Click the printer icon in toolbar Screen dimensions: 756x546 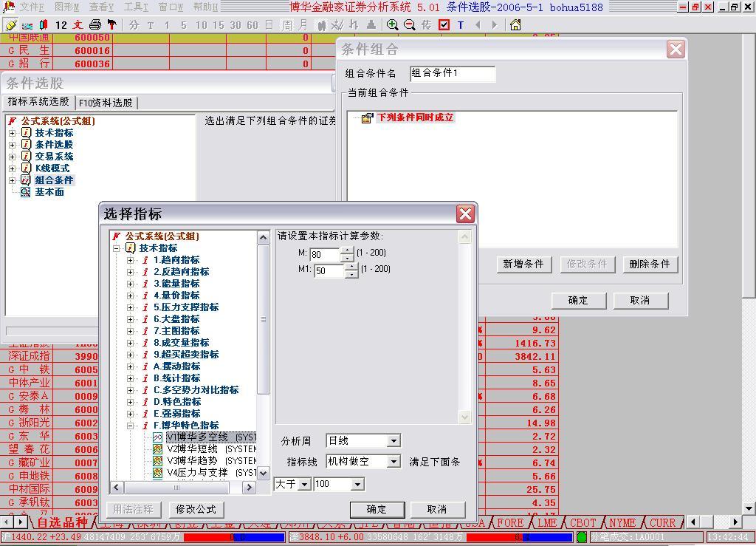tap(95, 25)
